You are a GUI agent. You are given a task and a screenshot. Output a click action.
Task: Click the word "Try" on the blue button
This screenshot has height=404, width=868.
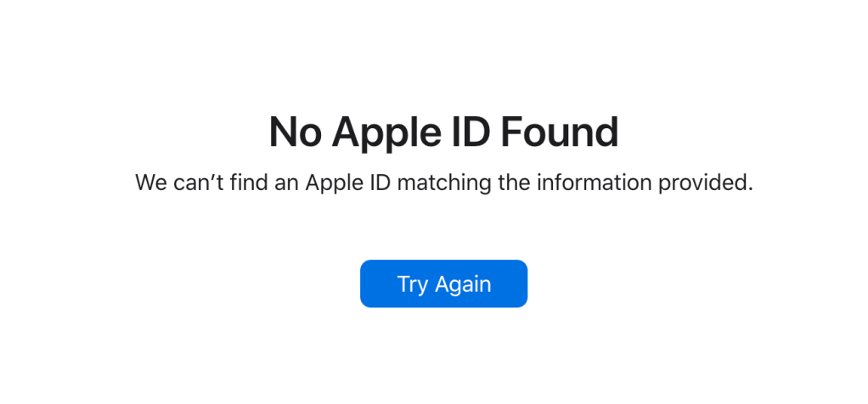point(413,284)
